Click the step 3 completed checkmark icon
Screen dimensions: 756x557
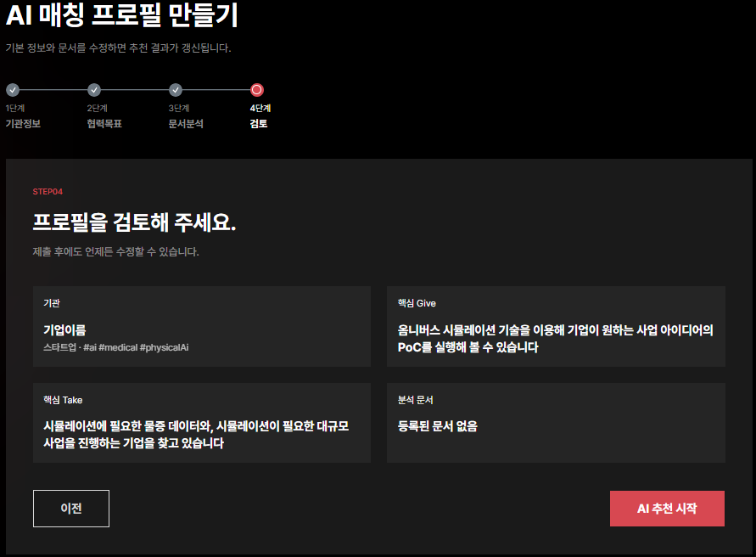(176, 90)
